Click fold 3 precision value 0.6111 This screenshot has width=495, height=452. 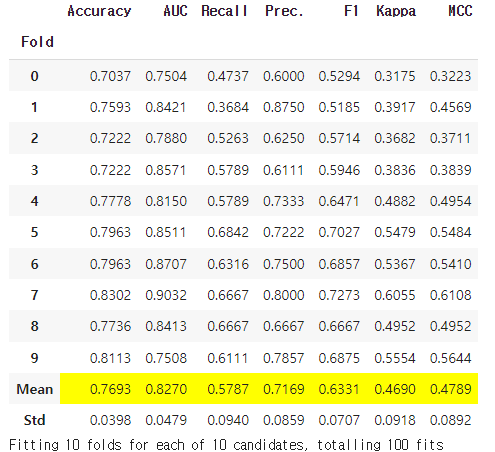click(x=284, y=170)
